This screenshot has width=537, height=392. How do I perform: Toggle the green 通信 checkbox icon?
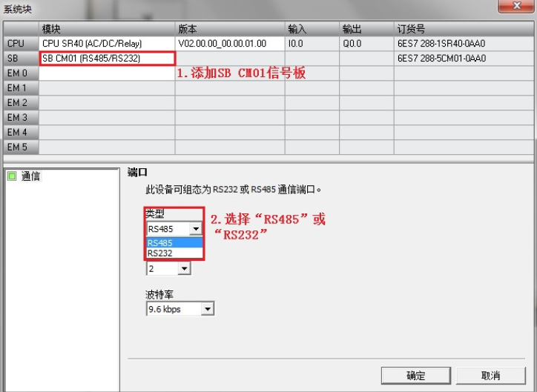click(12, 176)
